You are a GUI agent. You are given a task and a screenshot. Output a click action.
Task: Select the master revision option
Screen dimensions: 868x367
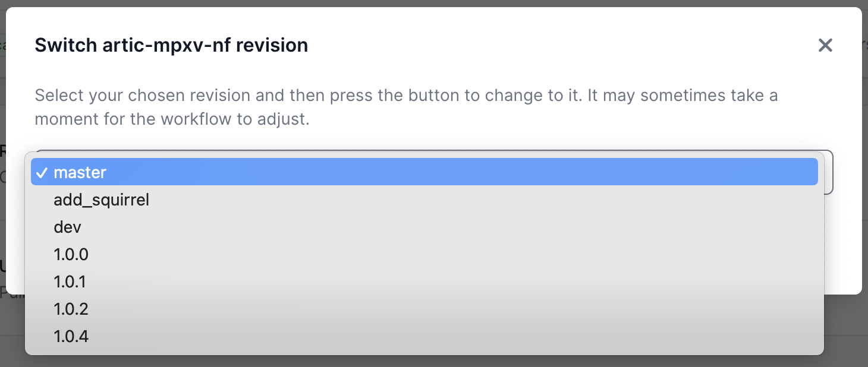pos(80,173)
